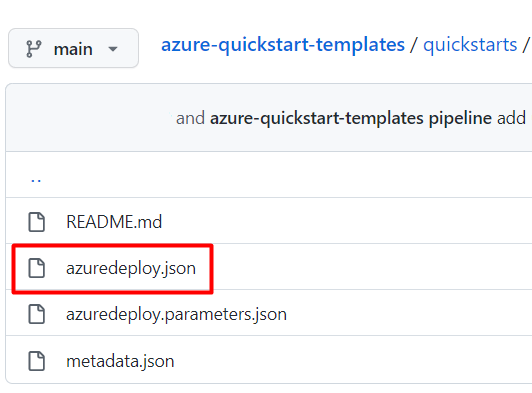Open the main branch selector dropdown
This screenshot has width=532, height=393.
point(73,48)
